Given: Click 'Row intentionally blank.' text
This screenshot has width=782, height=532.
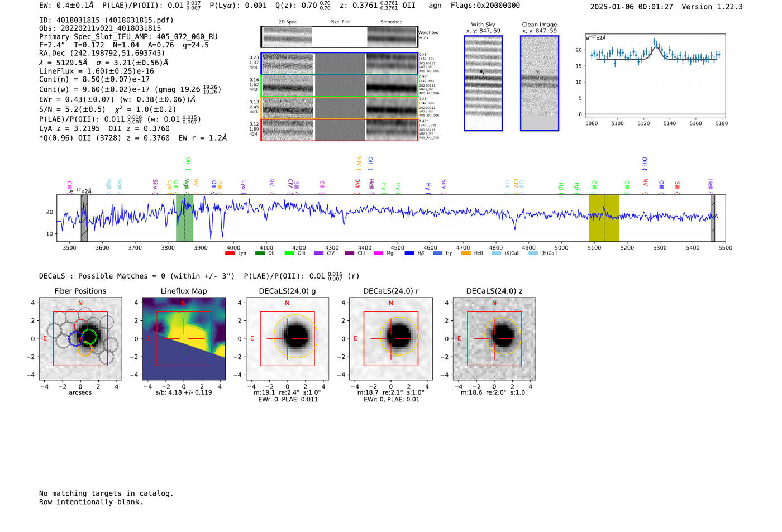Looking at the screenshot, I should pos(91,502).
